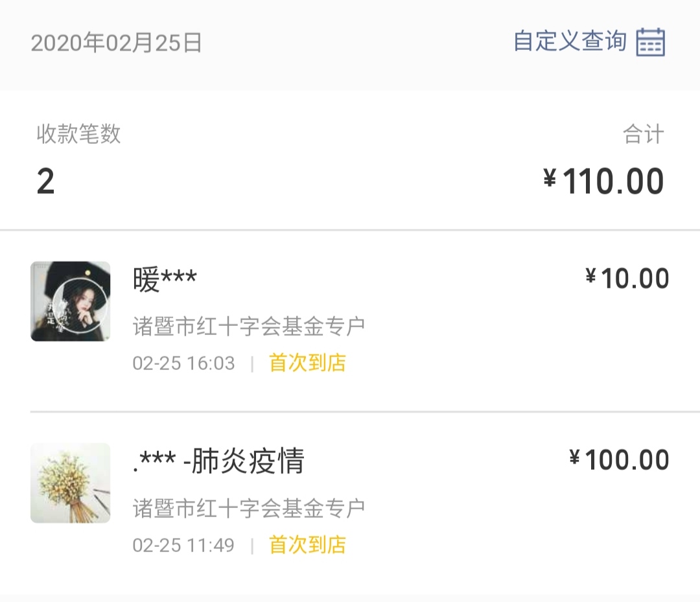
Task: Tap the payment count number 2
Action: (45, 182)
